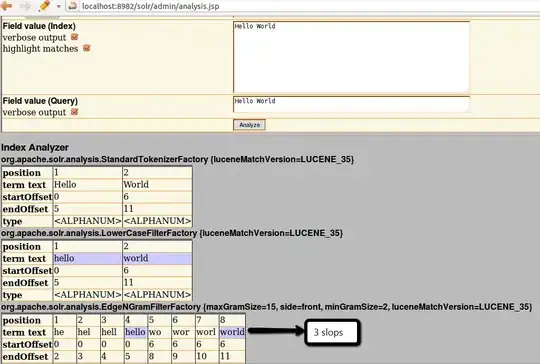The width and height of the screenshot is (540, 364).
Task: Select highlighted 'world' term in LowerCaseFilter table
Action: click(157, 258)
